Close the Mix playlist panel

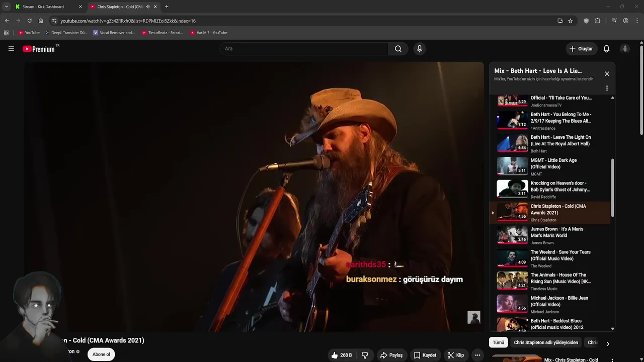coord(607,74)
